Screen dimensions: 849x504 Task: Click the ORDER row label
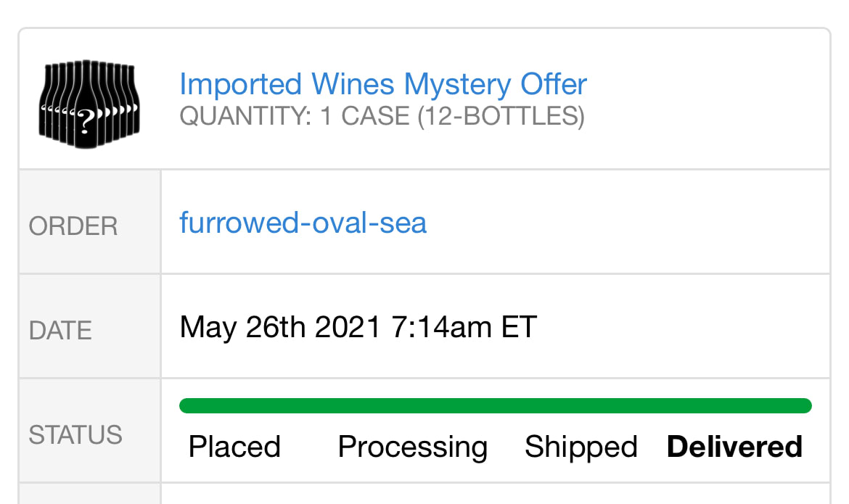click(x=73, y=226)
